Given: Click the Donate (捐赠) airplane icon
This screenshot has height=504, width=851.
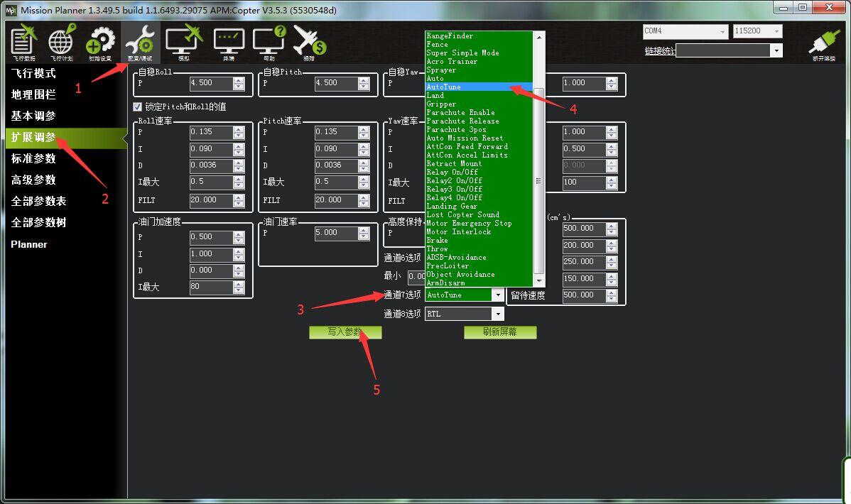Looking at the screenshot, I should 308,41.
